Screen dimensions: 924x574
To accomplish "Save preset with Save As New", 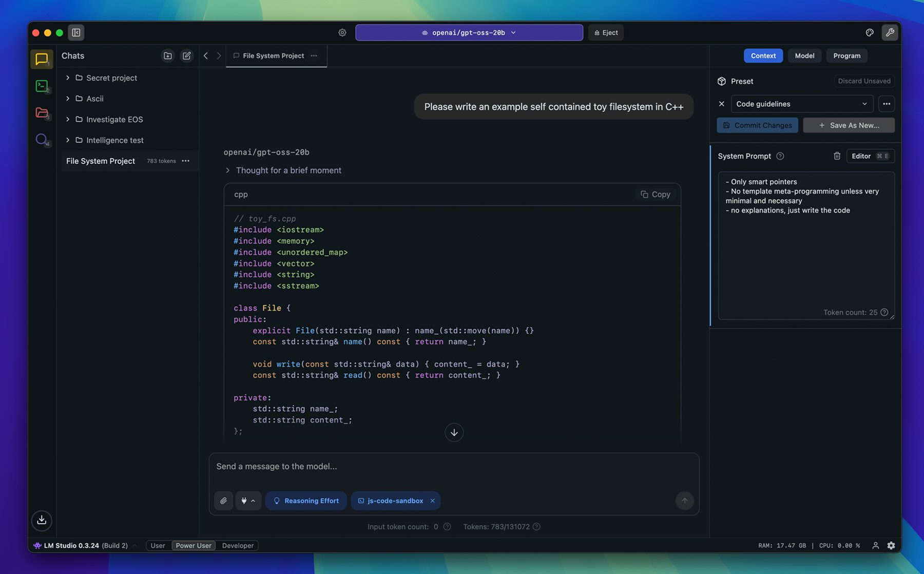I will click(849, 125).
